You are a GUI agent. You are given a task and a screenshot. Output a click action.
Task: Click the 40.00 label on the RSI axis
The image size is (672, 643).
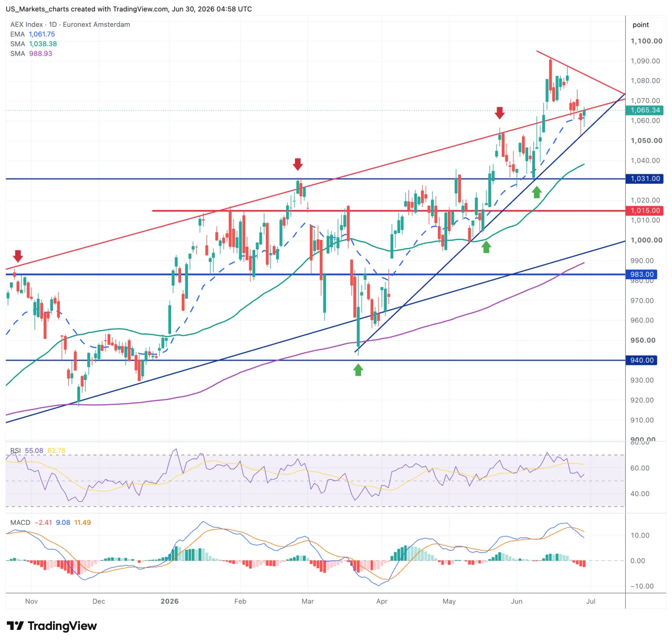click(640, 494)
